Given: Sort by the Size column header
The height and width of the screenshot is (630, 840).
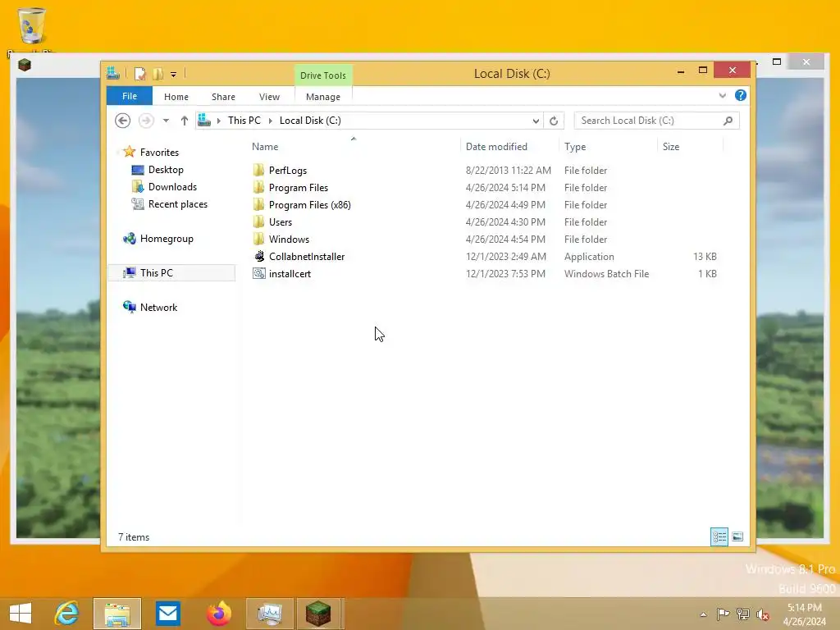Looking at the screenshot, I should click(x=671, y=147).
